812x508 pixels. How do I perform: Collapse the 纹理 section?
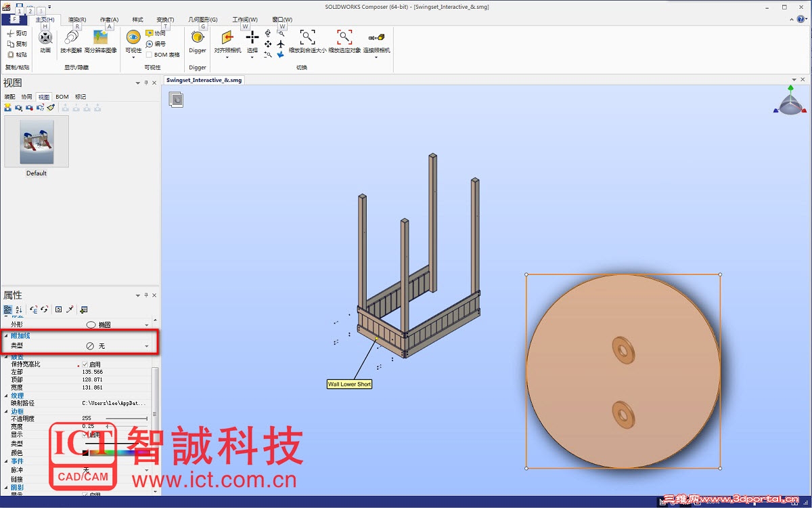[x=7, y=396]
